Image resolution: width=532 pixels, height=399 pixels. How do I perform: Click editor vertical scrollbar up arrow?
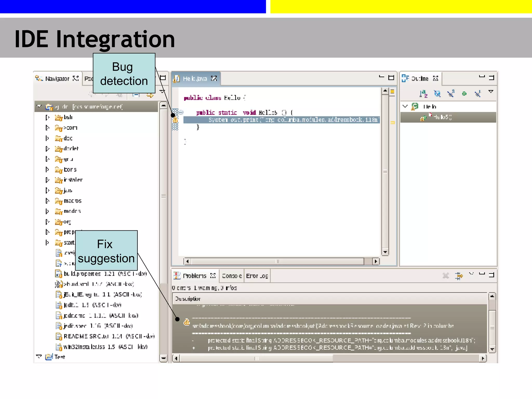coord(385,91)
